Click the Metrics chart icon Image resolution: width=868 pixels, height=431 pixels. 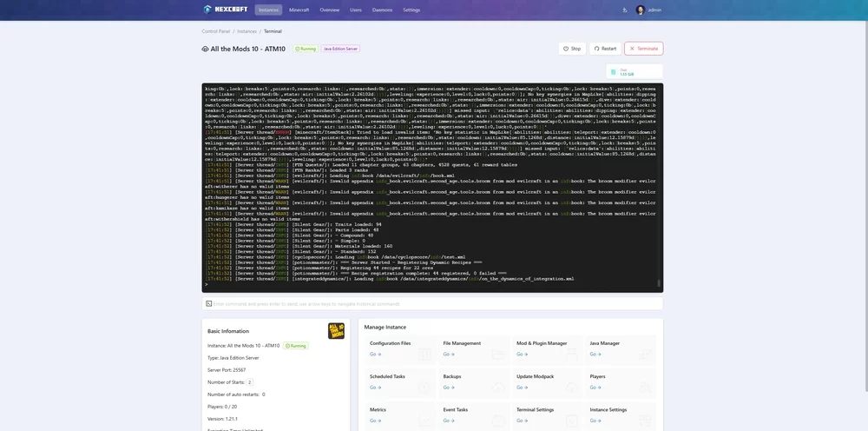coord(424,421)
